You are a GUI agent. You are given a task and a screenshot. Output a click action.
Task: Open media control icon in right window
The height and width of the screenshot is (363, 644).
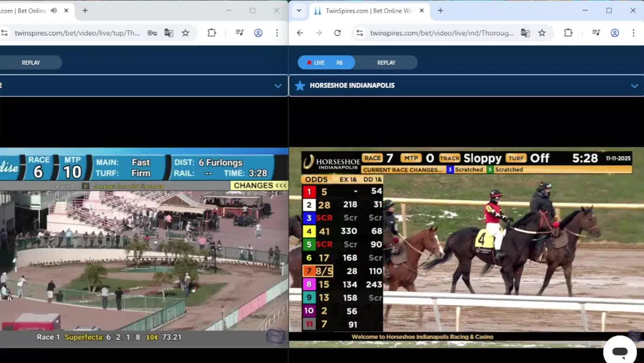[x=596, y=33]
